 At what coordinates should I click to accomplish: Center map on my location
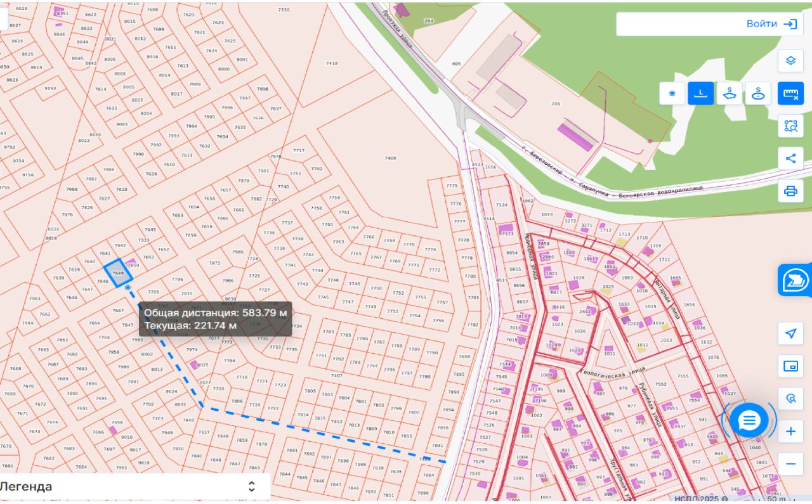(790, 333)
